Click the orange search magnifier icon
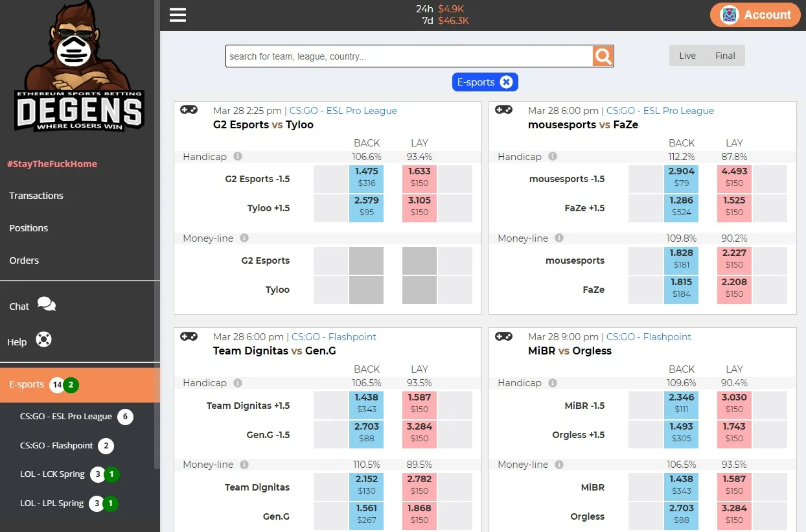 [603, 56]
